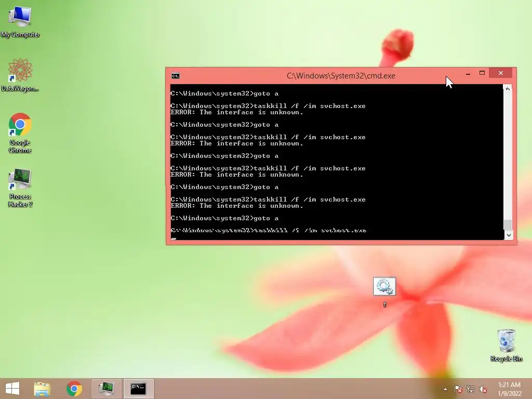Show hidden tray icons arrow
The width and height of the screenshot is (532, 399).
pyautogui.click(x=445, y=389)
